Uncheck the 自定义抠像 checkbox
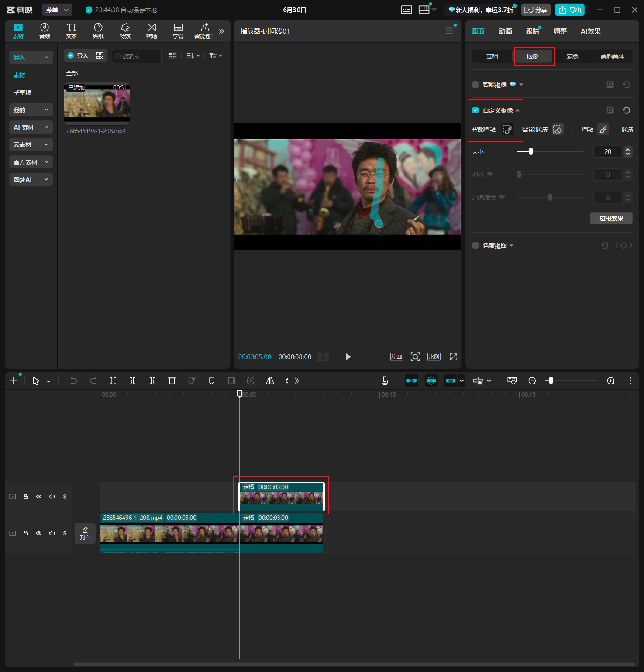644x672 pixels. point(475,110)
